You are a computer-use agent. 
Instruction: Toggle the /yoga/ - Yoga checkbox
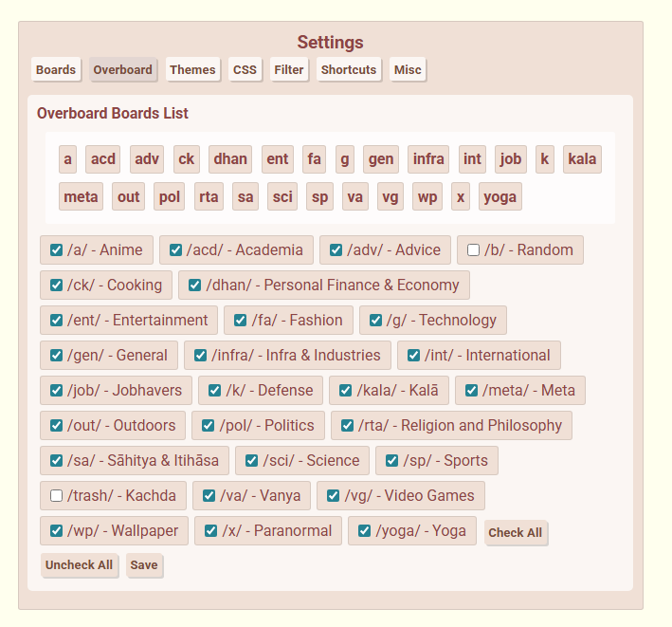(365, 531)
